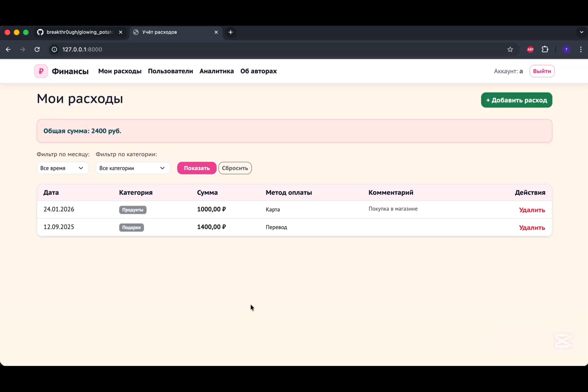Delete the 1400,00 ₽ Подарки expense

click(x=532, y=228)
